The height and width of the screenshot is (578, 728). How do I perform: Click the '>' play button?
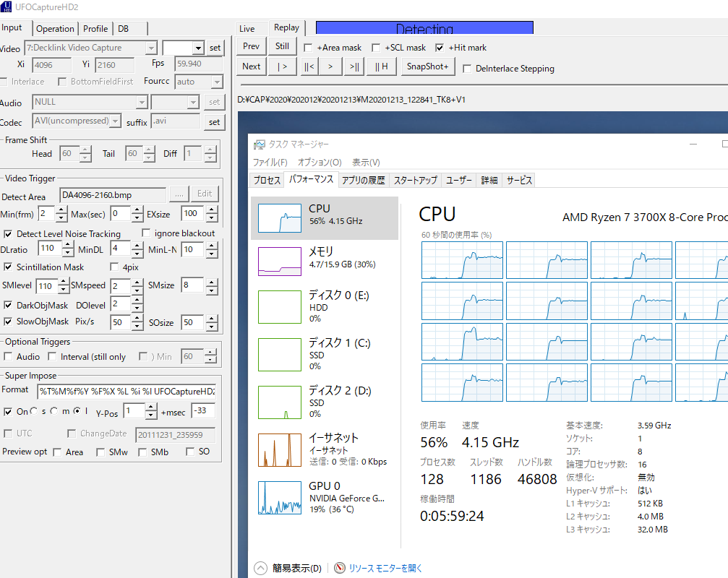coord(330,66)
